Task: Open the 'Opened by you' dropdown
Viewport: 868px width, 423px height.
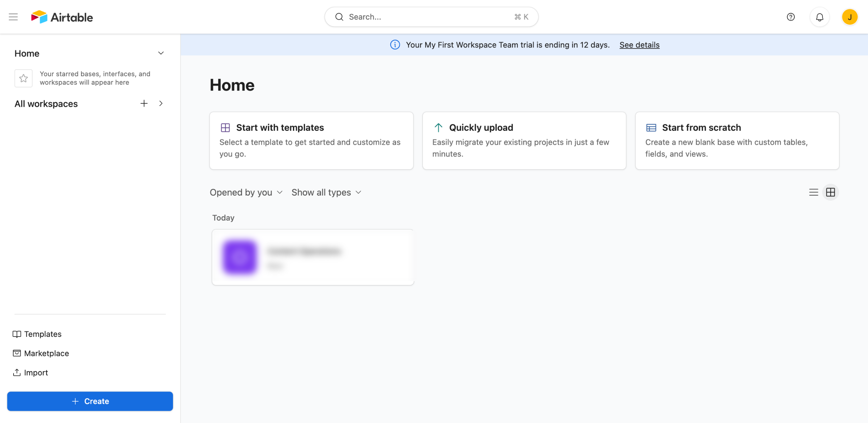Action: [246, 192]
